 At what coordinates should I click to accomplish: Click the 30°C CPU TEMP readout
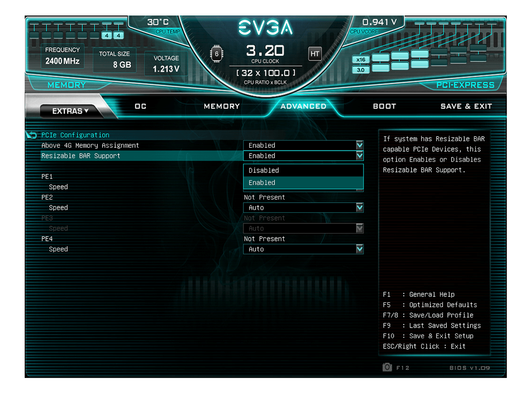click(x=163, y=26)
